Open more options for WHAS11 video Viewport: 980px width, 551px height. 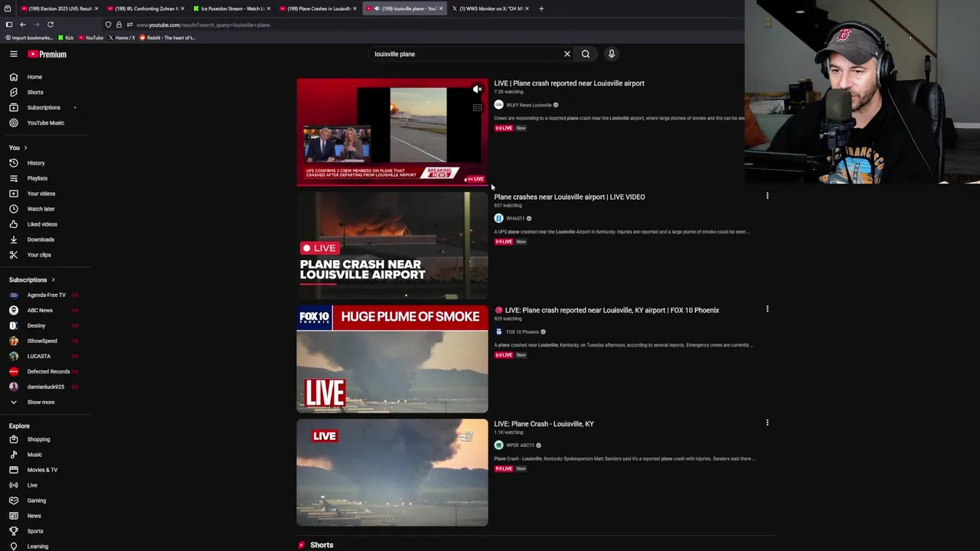[767, 196]
